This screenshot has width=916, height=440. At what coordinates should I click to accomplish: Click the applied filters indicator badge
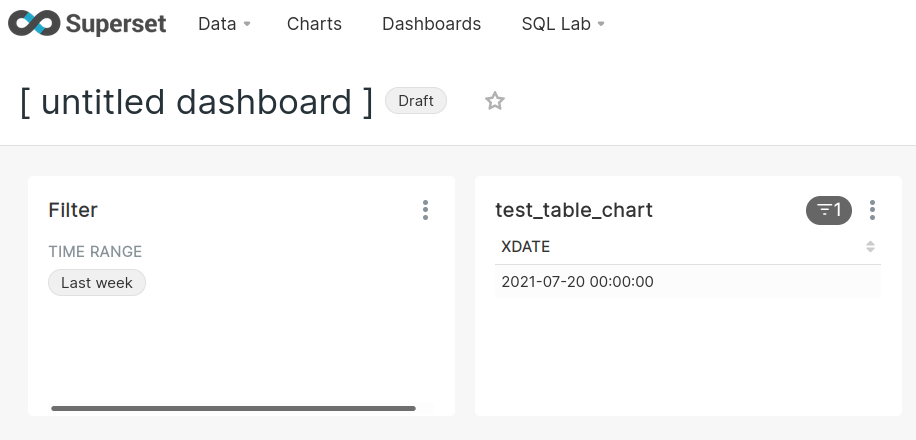[828, 210]
